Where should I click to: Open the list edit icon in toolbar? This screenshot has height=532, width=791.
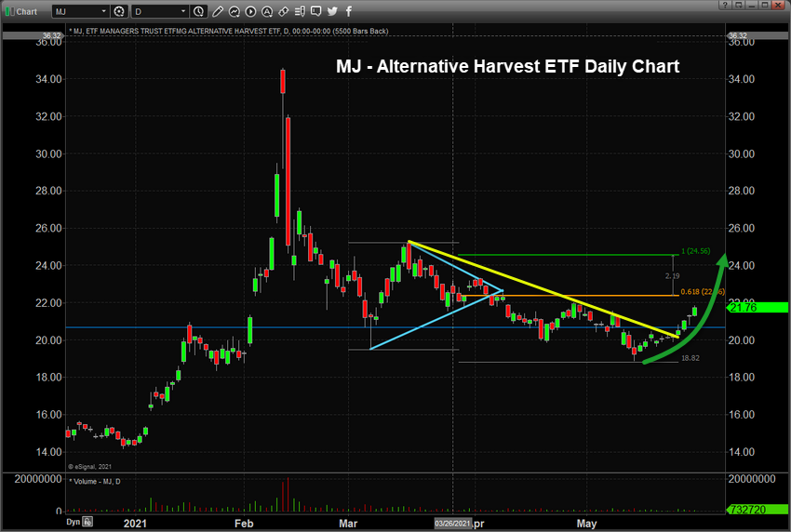[x=300, y=11]
